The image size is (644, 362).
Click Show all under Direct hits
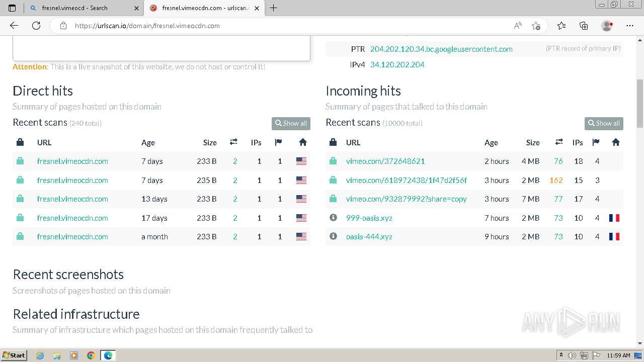(291, 123)
